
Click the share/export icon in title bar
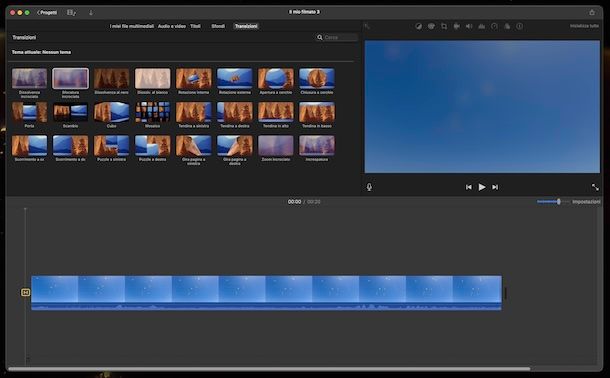[x=592, y=12]
